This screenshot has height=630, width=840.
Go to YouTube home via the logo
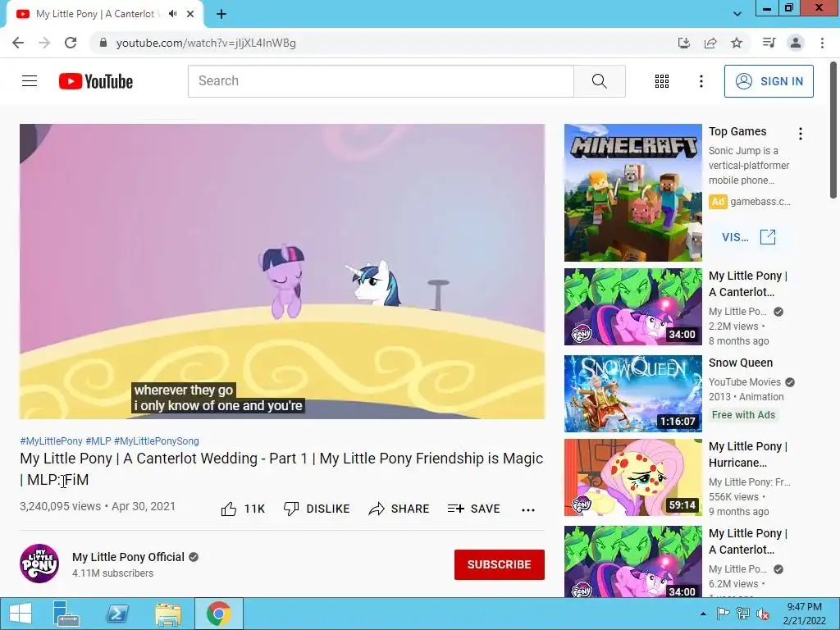coord(96,81)
